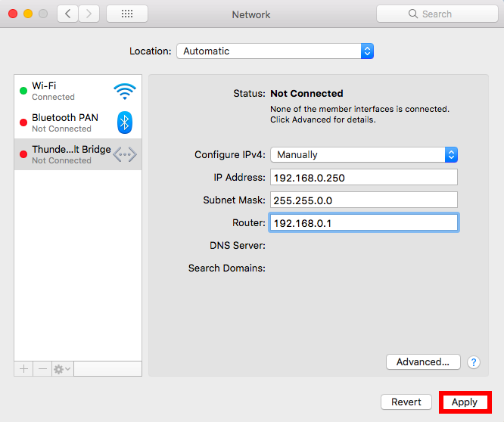The height and width of the screenshot is (422, 504).
Task: Click the IP Address field
Action: 364,177
